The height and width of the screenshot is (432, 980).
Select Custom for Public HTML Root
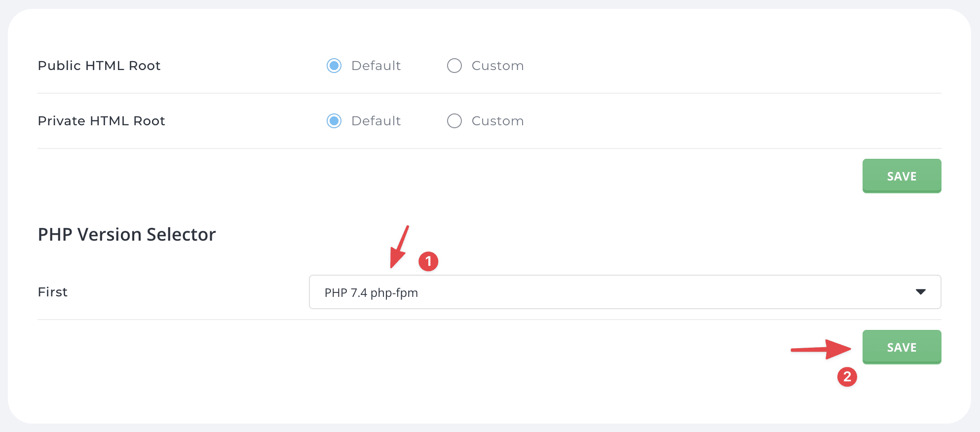(454, 65)
